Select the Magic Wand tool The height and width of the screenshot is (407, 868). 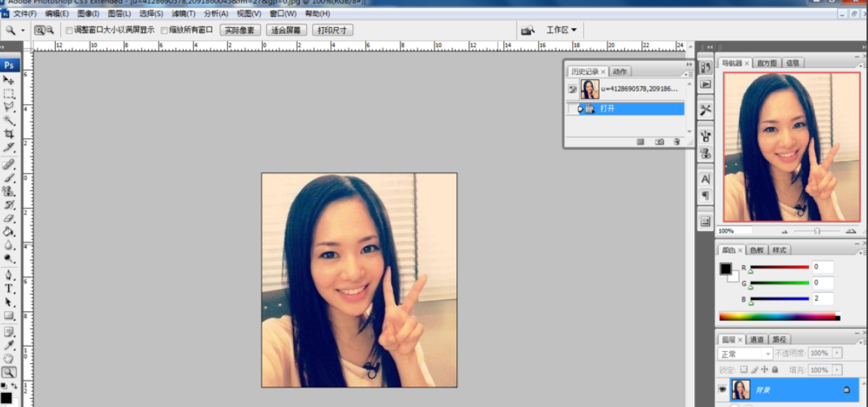pyautogui.click(x=9, y=120)
